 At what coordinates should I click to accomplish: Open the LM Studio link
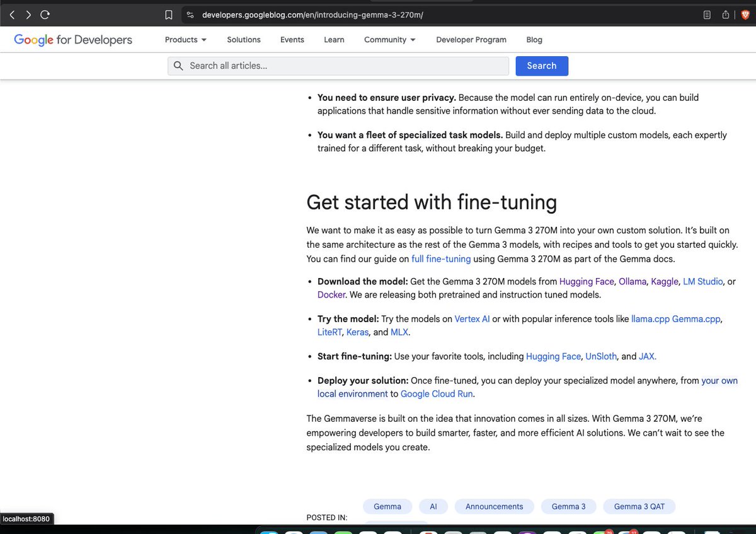tap(703, 282)
